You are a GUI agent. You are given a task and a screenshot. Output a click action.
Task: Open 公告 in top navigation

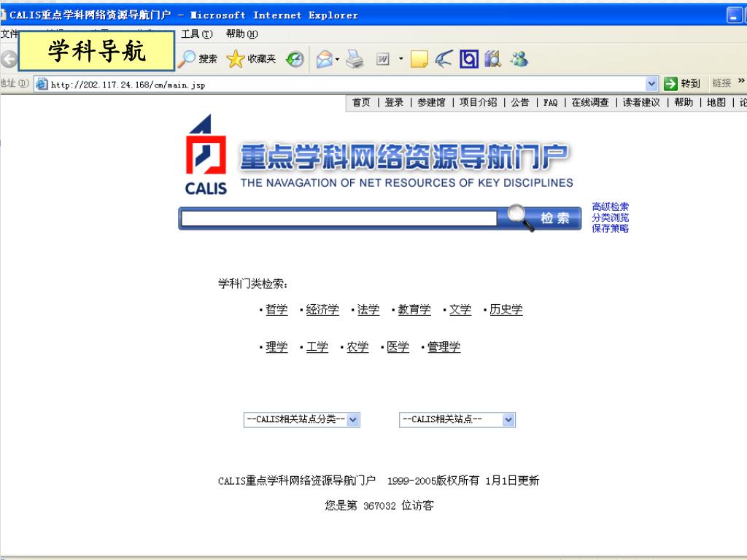coord(519,102)
